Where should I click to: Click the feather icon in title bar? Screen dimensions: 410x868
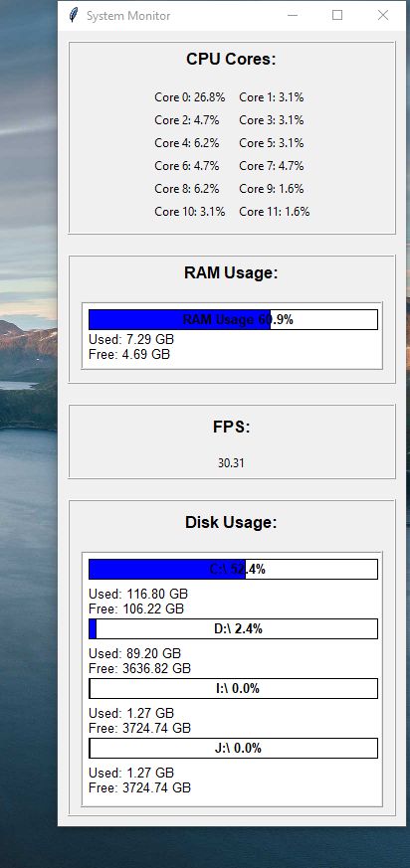(73, 16)
